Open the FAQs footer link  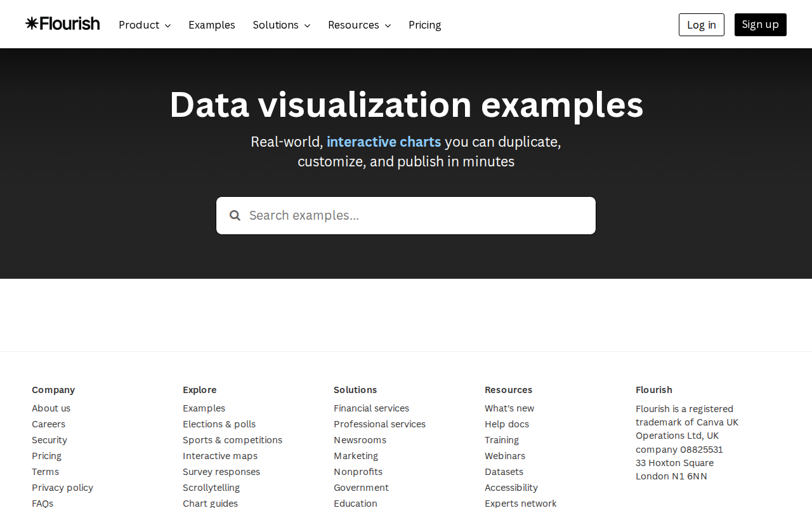click(x=43, y=504)
